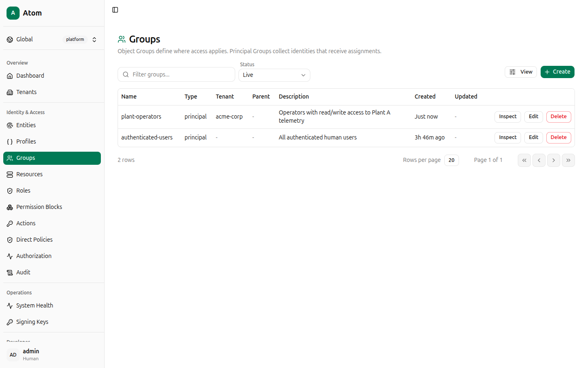Click the platform badge
Viewport: 588px width, 368px height.
coord(75,40)
